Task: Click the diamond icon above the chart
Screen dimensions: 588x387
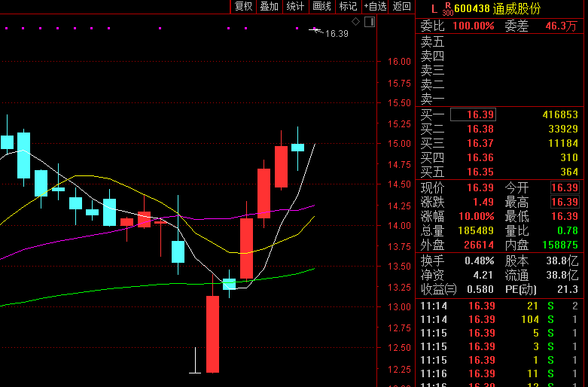Action: pyautogui.click(x=356, y=22)
